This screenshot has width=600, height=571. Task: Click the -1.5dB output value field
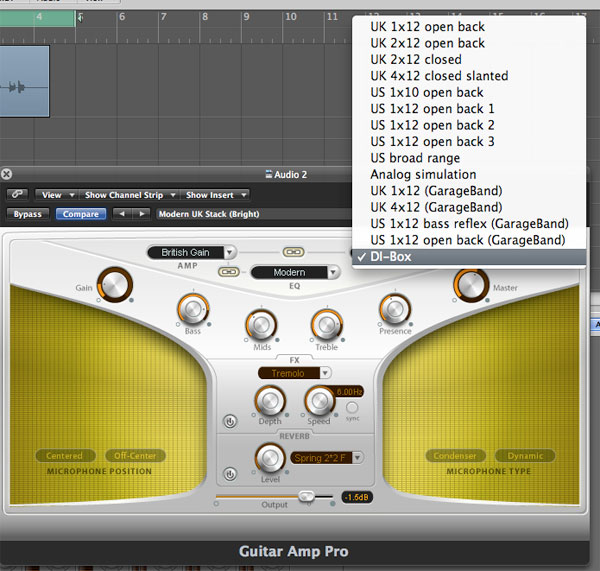point(357,497)
